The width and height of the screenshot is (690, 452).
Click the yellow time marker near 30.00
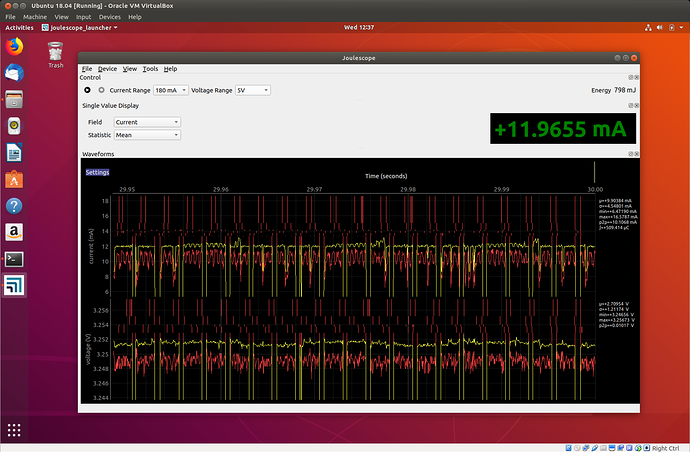point(595,172)
